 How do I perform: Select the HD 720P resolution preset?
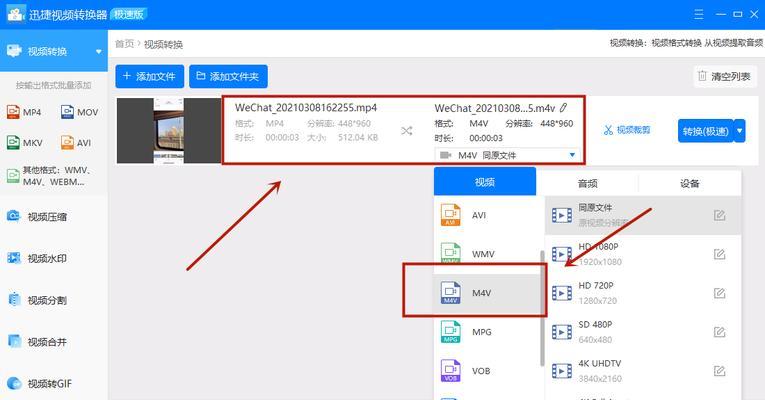[x=643, y=293]
